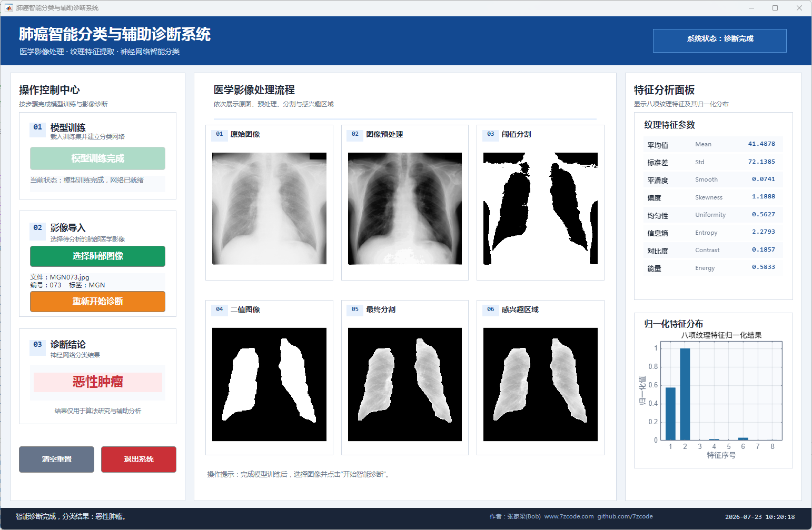Click the grey 清空重置 button
The image size is (812, 530).
click(x=56, y=459)
